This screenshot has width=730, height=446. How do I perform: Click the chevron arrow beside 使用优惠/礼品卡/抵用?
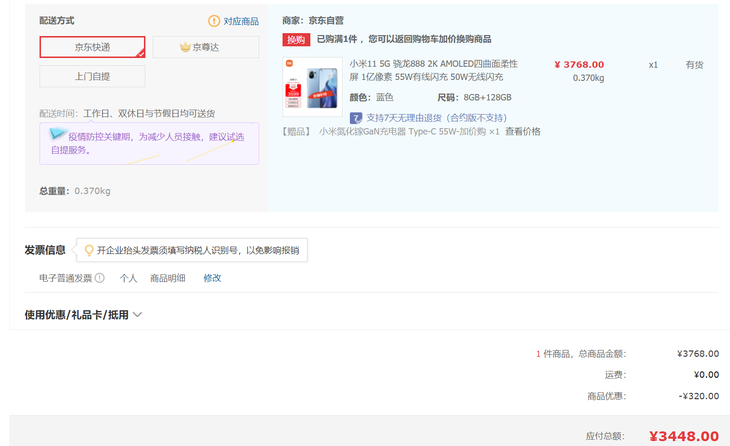click(x=138, y=315)
